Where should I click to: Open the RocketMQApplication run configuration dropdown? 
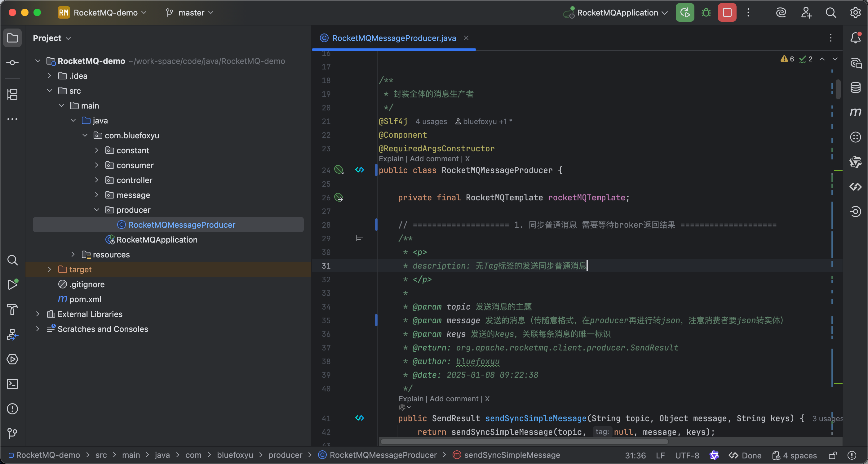pyautogui.click(x=617, y=13)
